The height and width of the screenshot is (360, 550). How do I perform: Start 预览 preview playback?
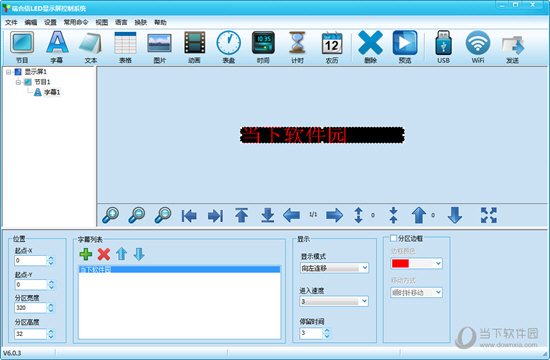pos(404,47)
